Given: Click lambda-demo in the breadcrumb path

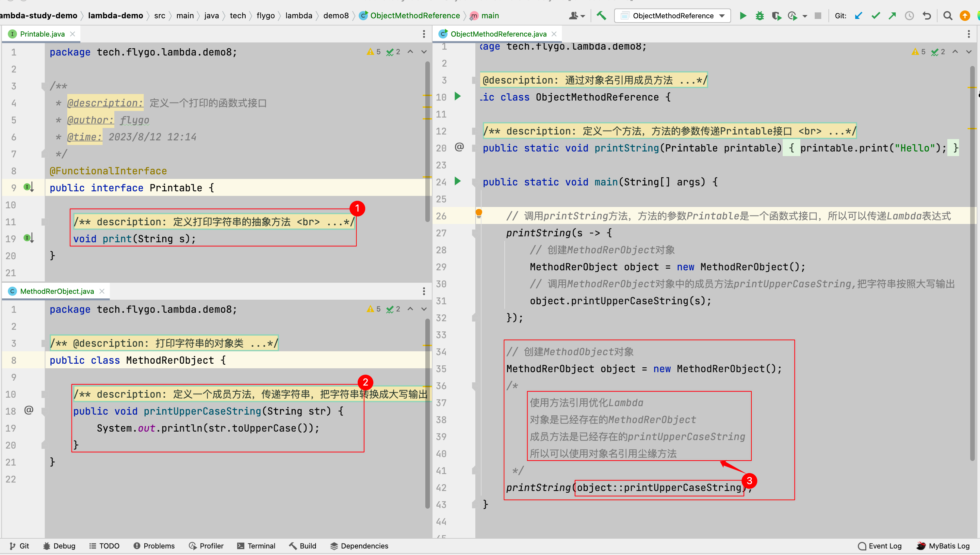Looking at the screenshot, I should coord(116,16).
